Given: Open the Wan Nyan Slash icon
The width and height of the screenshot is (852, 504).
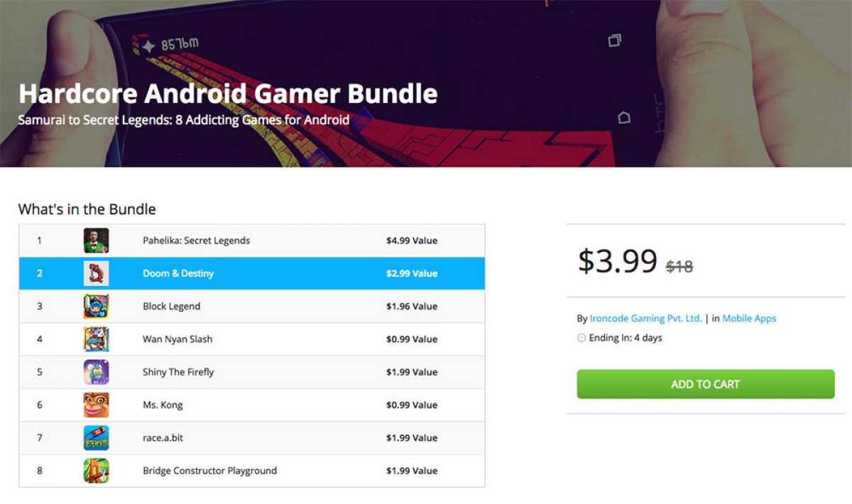Looking at the screenshot, I should click(96, 339).
